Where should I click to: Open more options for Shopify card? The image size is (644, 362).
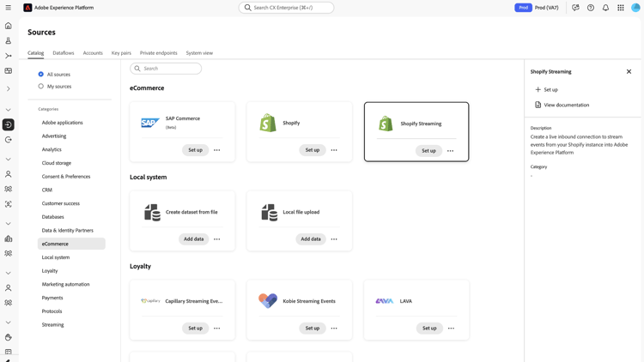[334, 150]
